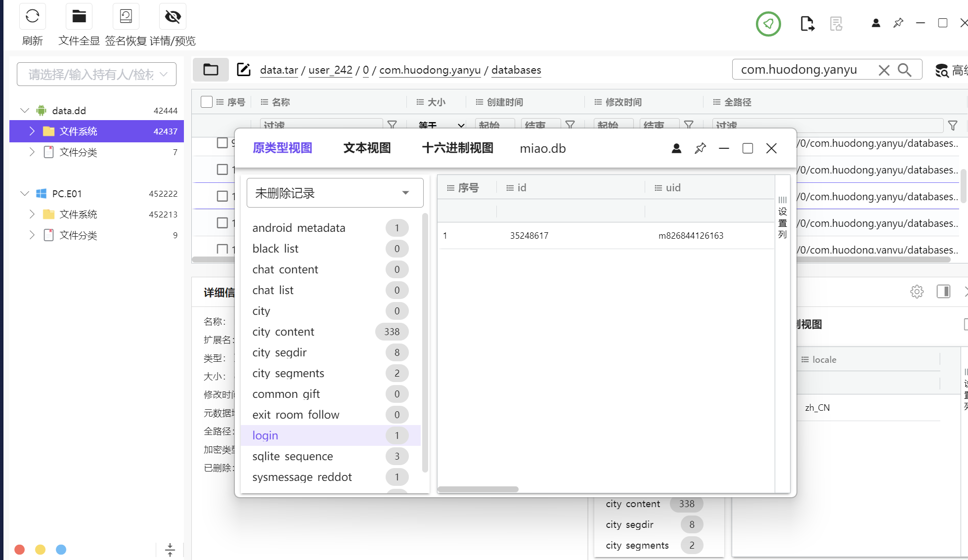Screen dimensions: 968x560
Task: Select the android metadata table
Action: (330, 228)
